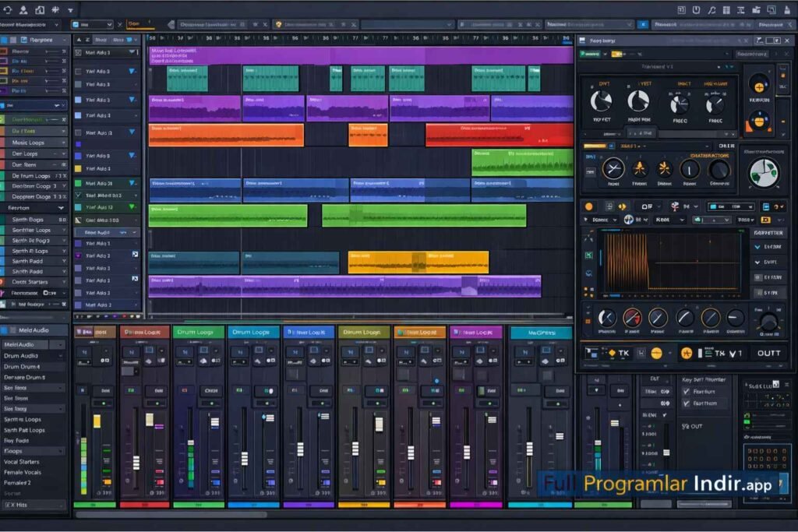Screen dimensions: 798x532
Task: Click the snowflake icon in the top-left toolbar
Action: click(55, 10)
